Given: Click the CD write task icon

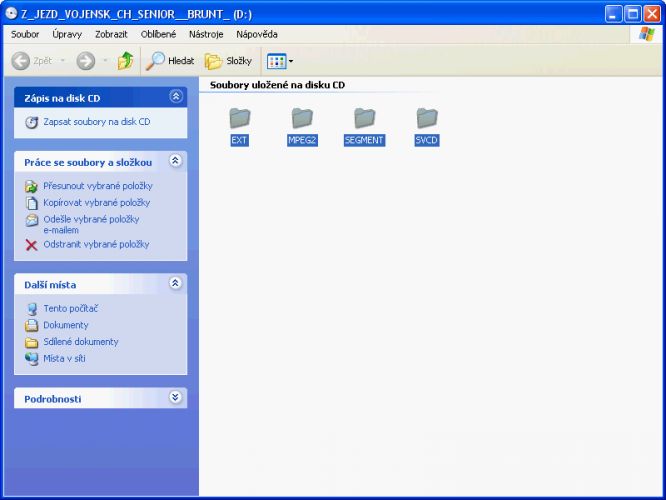Looking at the screenshot, I should click(31, 122).
